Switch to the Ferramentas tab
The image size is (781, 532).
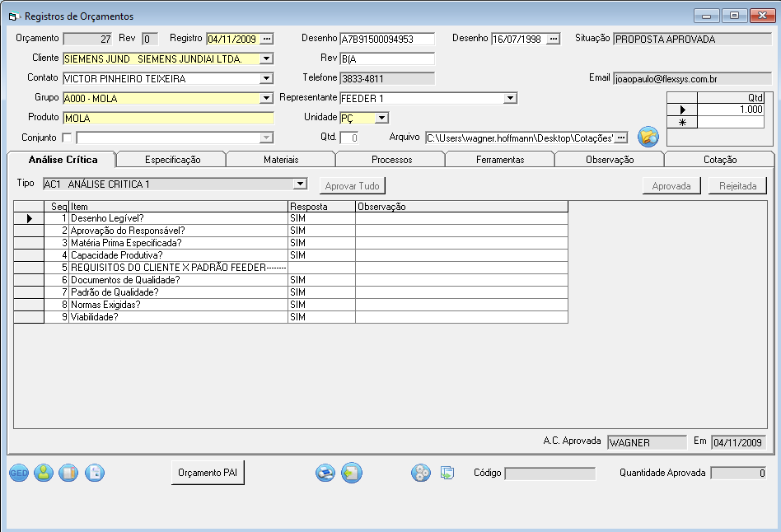(500, 160)
